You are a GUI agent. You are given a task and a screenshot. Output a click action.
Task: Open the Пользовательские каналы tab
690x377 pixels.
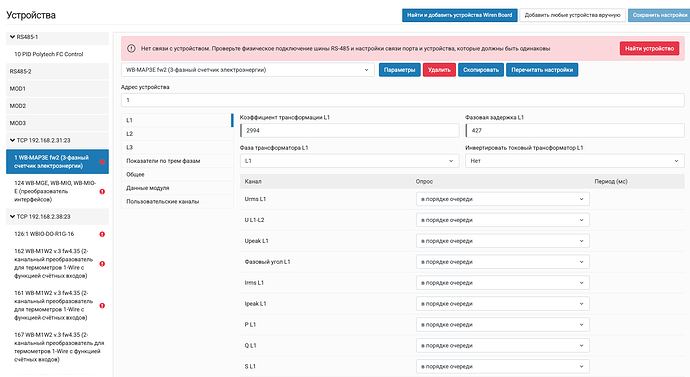[177, 201]
